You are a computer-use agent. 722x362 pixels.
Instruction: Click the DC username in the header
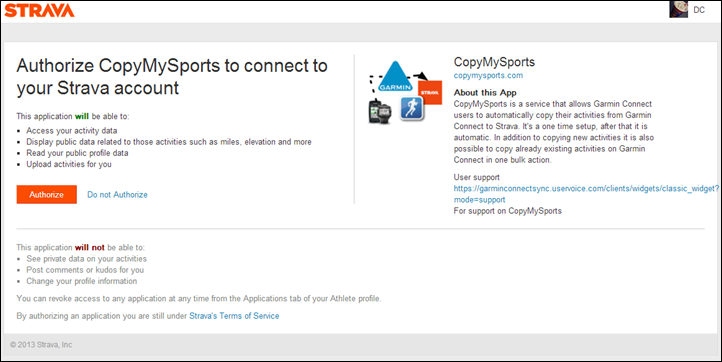699,10
